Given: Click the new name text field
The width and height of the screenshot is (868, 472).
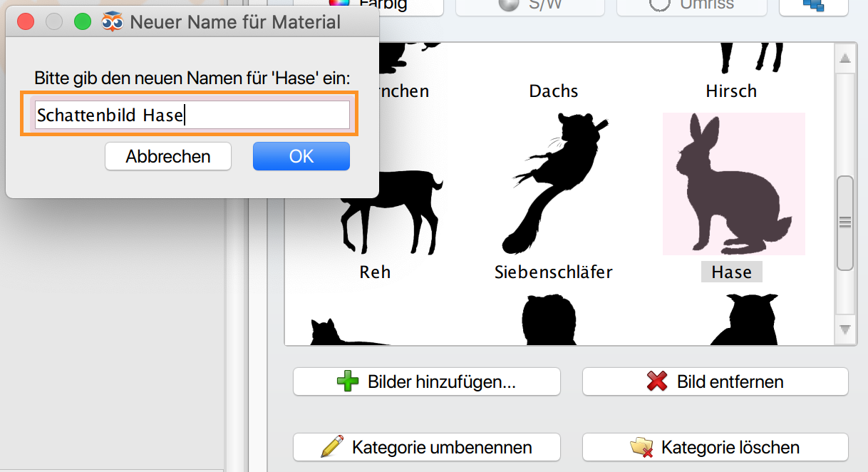Looking at the screenshot, I should 192,115.
